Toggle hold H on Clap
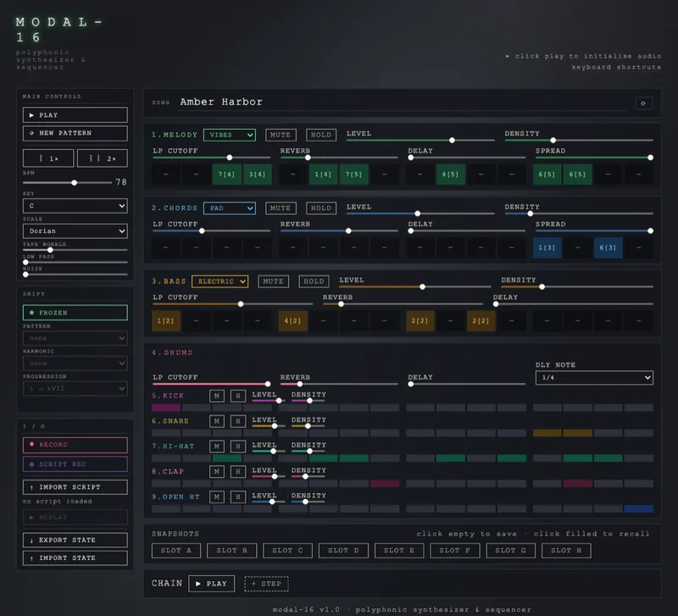 click(238, 472)
